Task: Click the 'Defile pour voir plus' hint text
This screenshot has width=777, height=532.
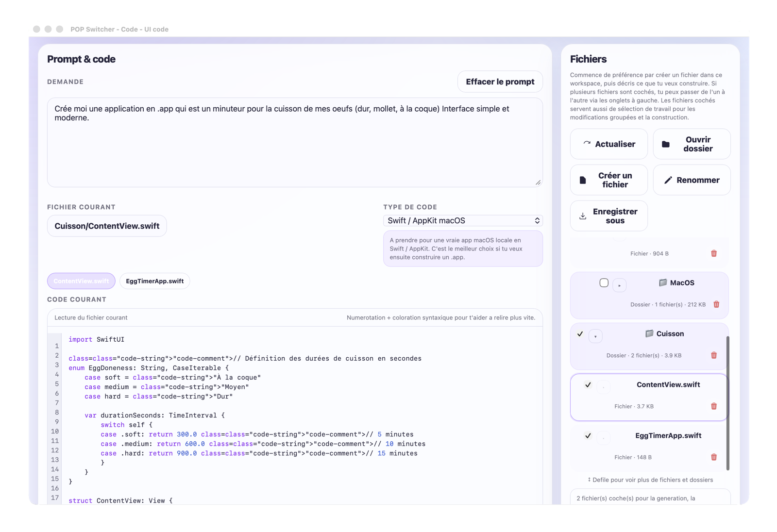Action: coord(650,480)
